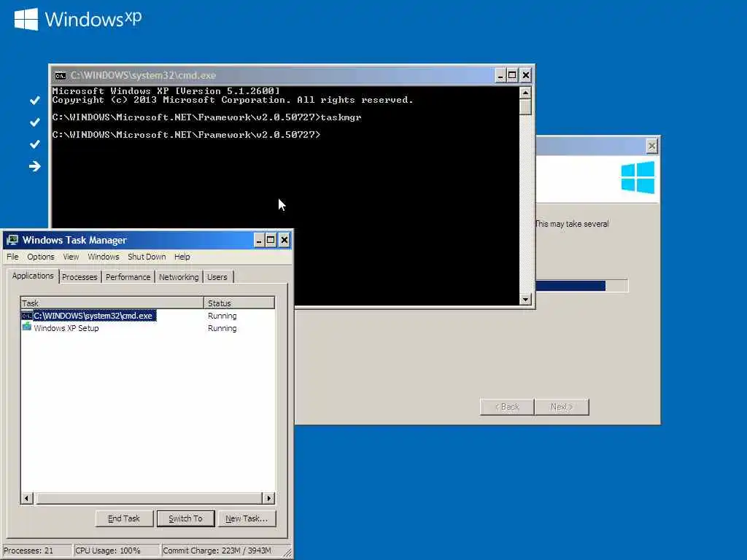Click the Commit Charge status entry
This screenshot has width=747, height=560.
point(222,551)
